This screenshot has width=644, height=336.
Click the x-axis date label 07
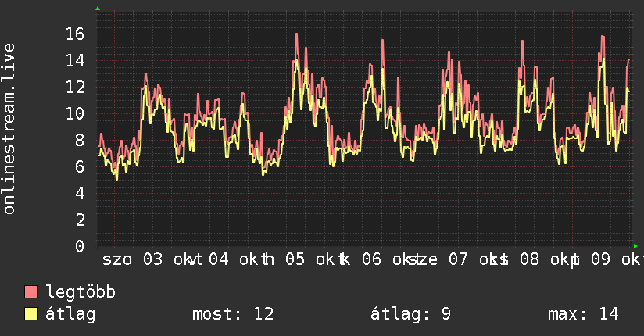(x=458, y=259)
